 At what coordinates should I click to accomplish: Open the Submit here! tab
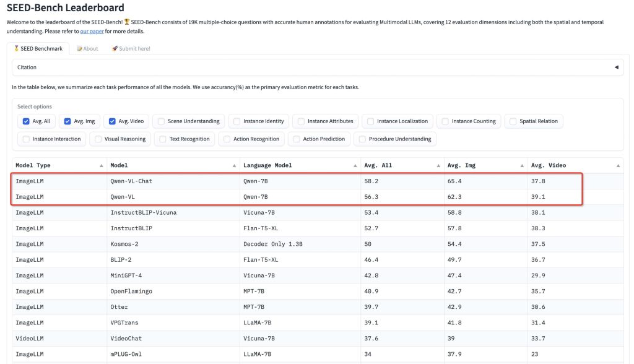pyautogui.click(x=131, y=48)
